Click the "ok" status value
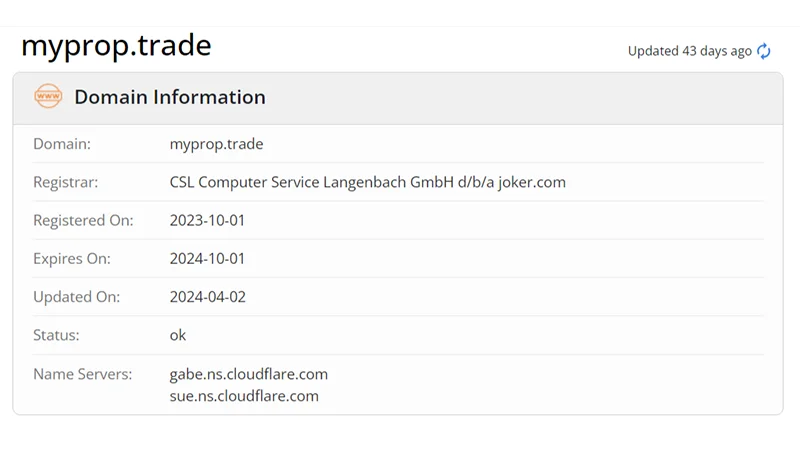 click(x=178, y=335)
